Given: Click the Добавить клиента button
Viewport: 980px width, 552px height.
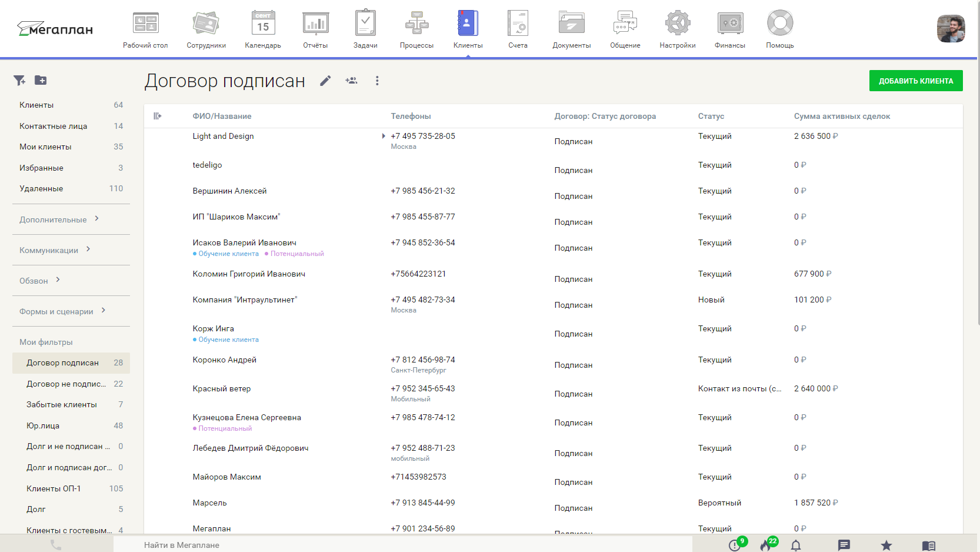Looking at the screenshot, I should 915,81.
